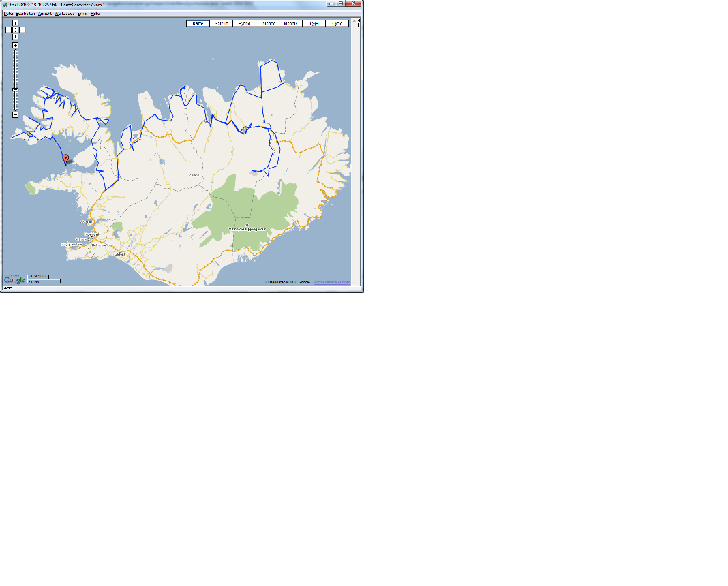Open the Ansicht menu
Image resolution: width=728 pixels, height=586 pixels.
[x=45, y=14]
